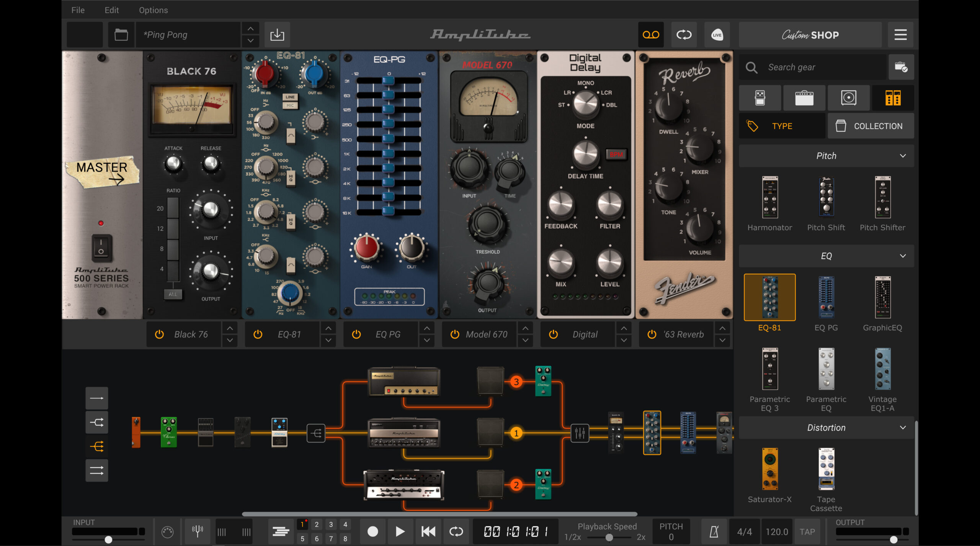Toggle power for EQ-81 module
This screenshot has height=546, width=980.
[x=258, y=334]
